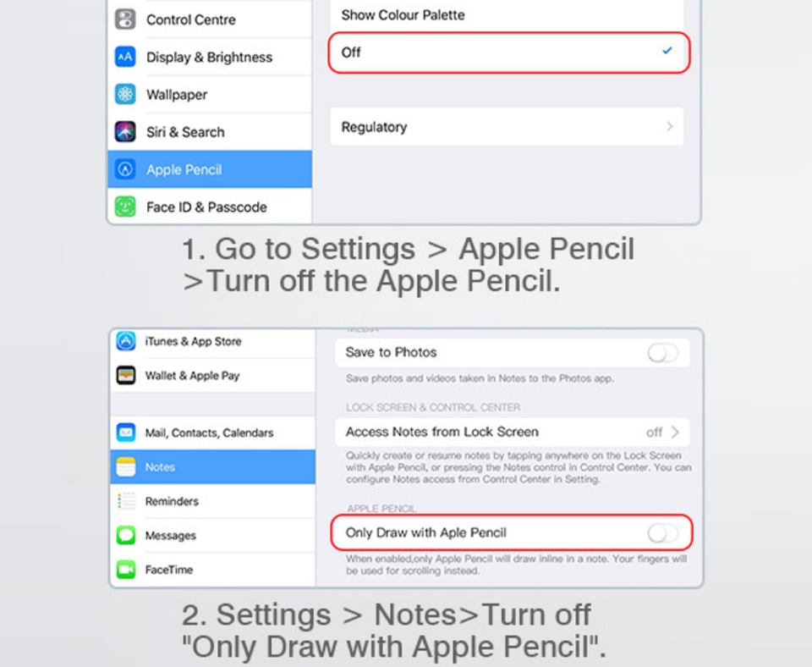Tap the Display & Brightness icon
Screen dimensions: 812x667
pos(125,57)
